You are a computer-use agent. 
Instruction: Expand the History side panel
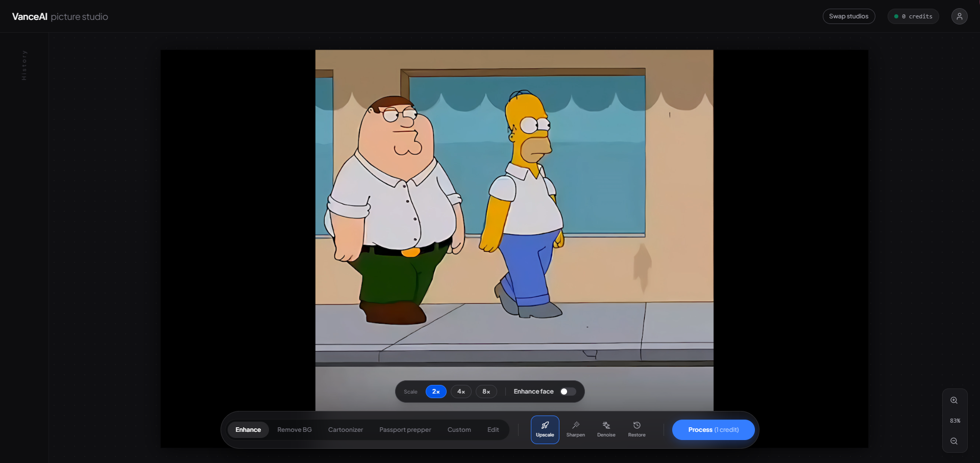point(24,65)
